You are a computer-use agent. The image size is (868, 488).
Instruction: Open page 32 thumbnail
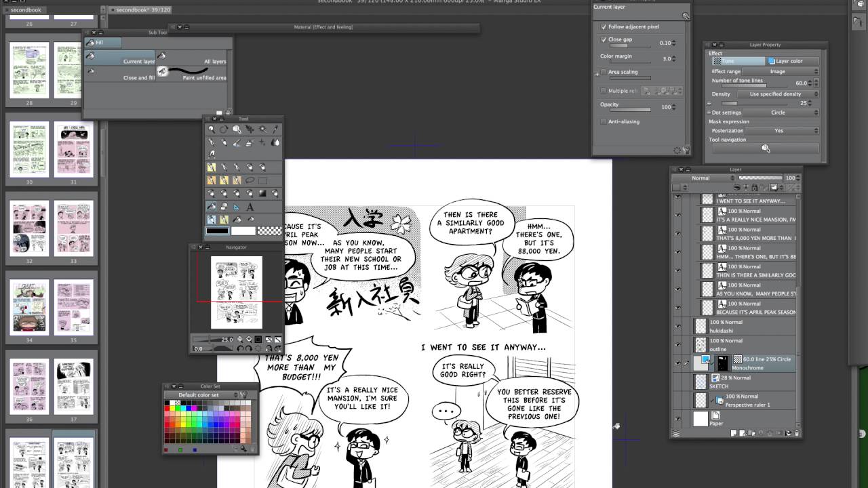tap(29, 229)
